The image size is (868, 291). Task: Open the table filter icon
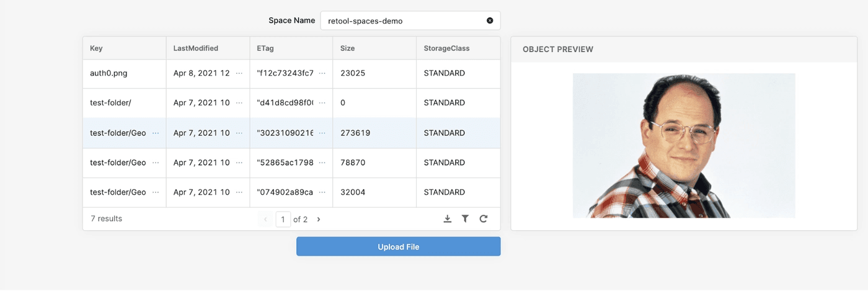coord(465,219)
